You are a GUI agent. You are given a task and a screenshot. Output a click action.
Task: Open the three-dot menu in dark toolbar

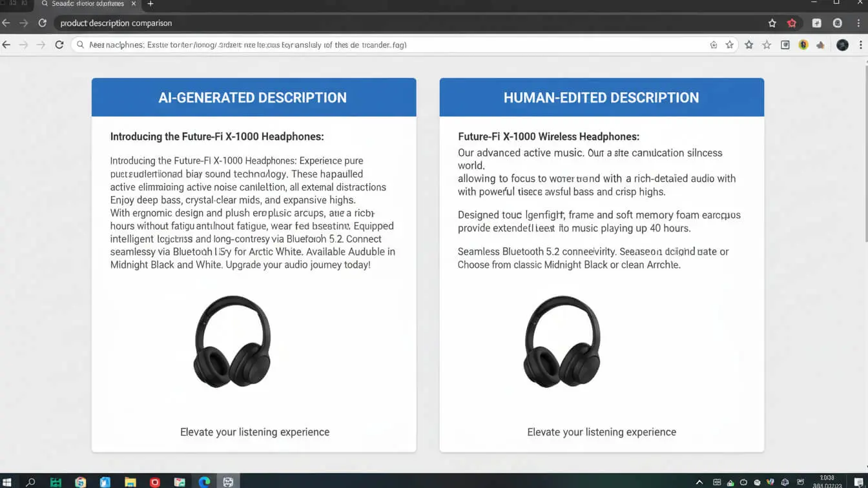[858, 23]
